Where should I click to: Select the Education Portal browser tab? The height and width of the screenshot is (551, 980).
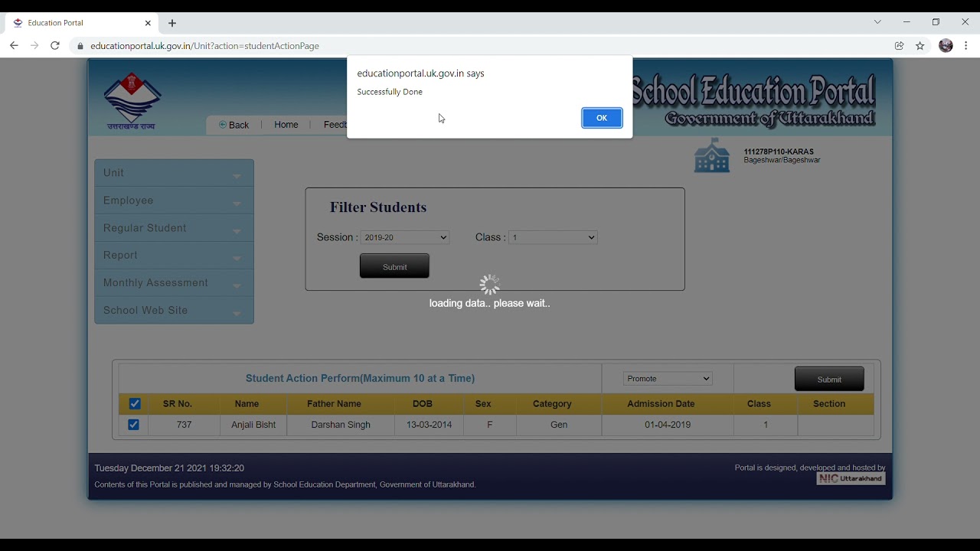[x=81, y=23]
